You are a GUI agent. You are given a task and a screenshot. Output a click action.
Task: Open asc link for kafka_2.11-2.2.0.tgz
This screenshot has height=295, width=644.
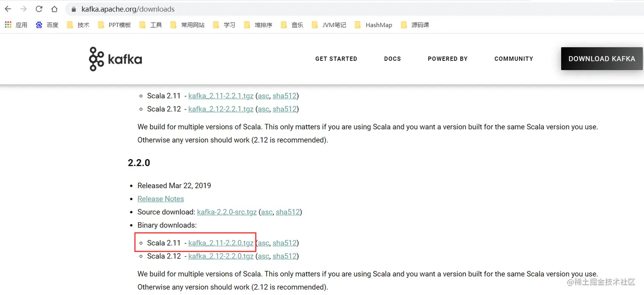click(x=264, y=243)
